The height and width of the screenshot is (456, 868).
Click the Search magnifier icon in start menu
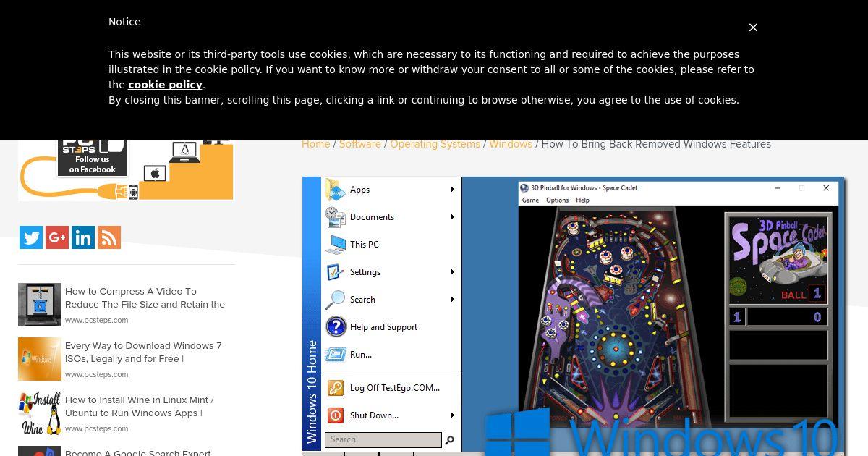(336, 300)
